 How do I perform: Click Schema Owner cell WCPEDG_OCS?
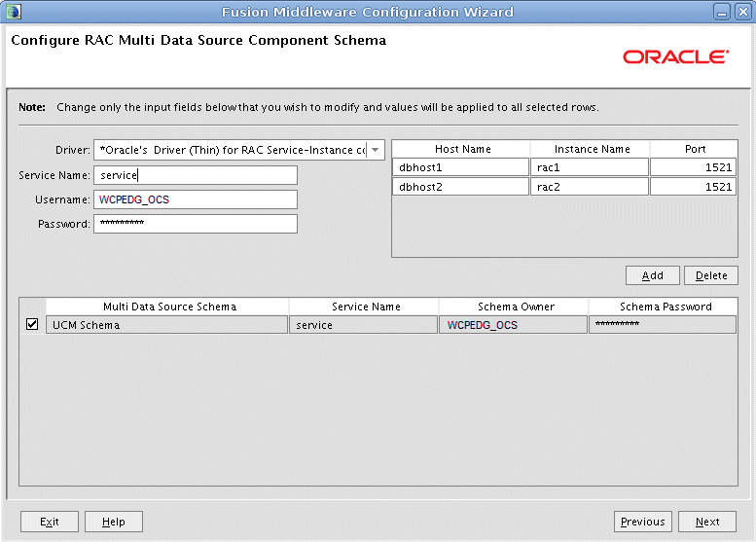tap(513, 325)
